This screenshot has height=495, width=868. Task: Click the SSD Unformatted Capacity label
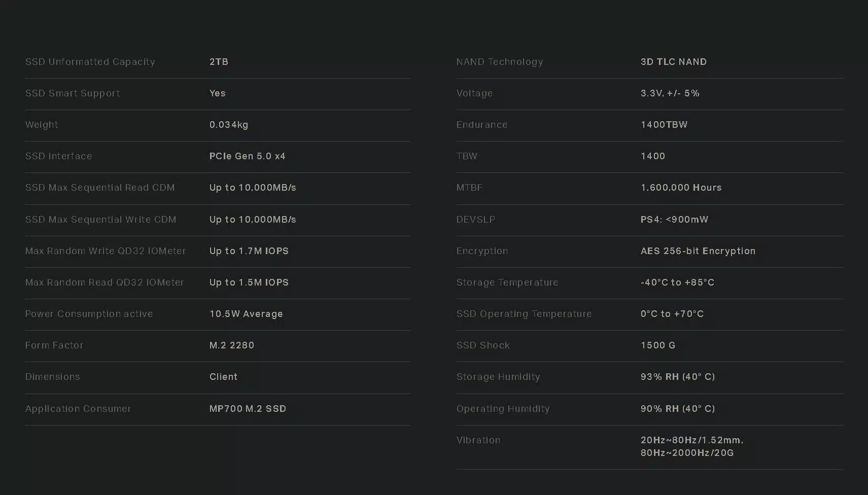point(90,62)
